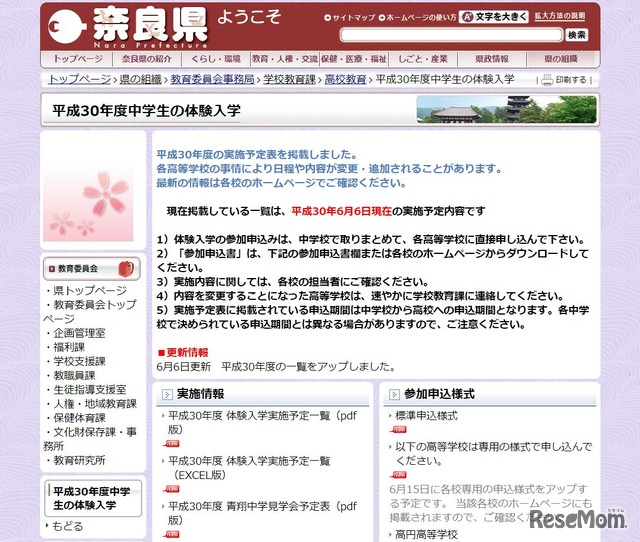640x542 pixels.
Task: Click トップページ in the breadcrumb
Action: (80, 79)
